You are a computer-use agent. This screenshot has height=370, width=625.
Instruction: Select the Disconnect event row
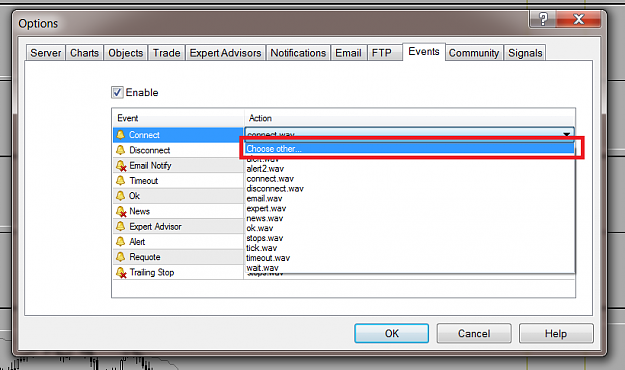tap(178, 150)
